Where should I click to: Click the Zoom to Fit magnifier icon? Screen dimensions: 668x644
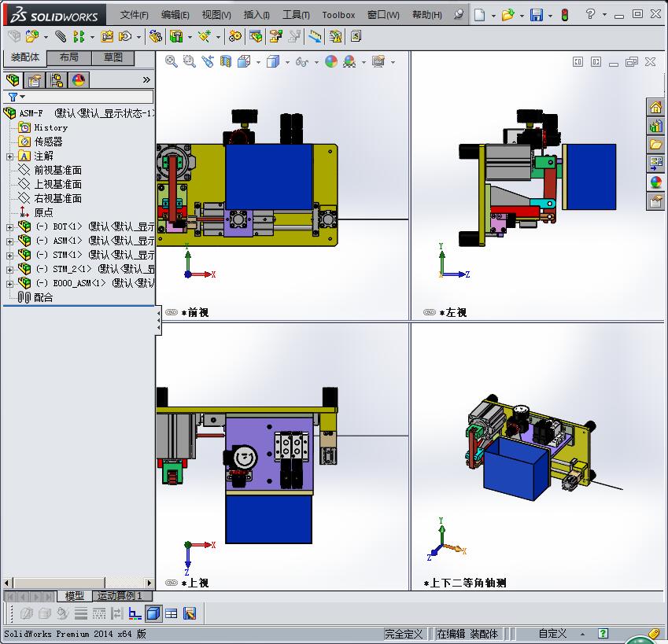[172, 61]
